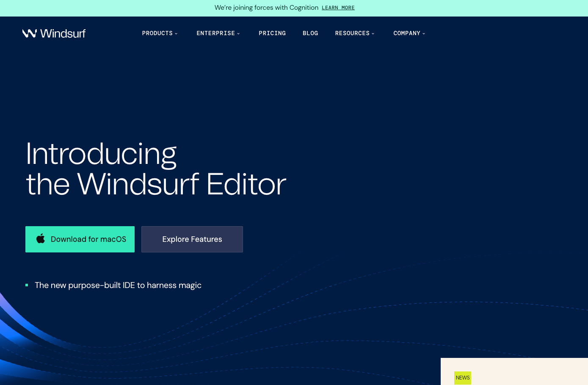Click the Apple icon in download button
Viewport: 588px width, 385px height.
pyautogui.click(x=41, y=238)
